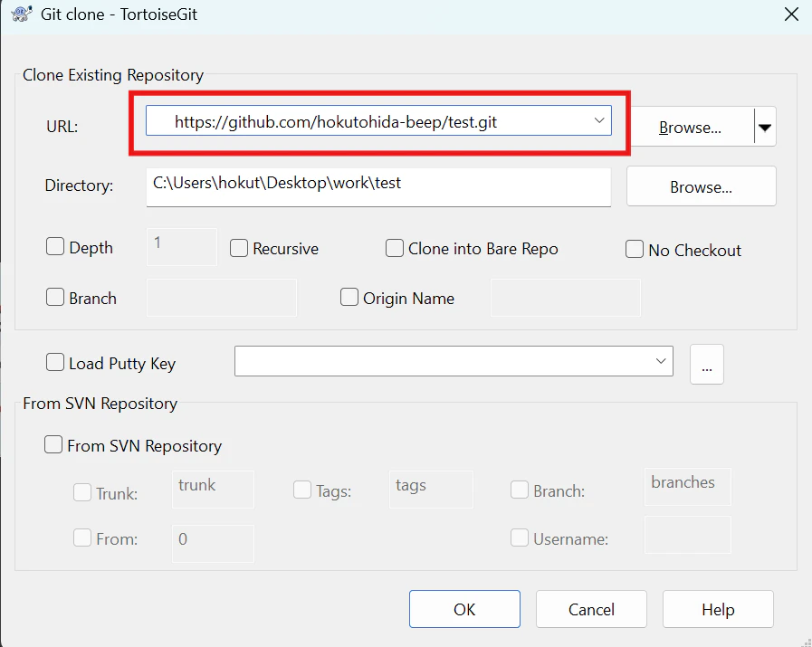Confirm the clone with OK
This screenshot has width=812, height=647.
464,609
